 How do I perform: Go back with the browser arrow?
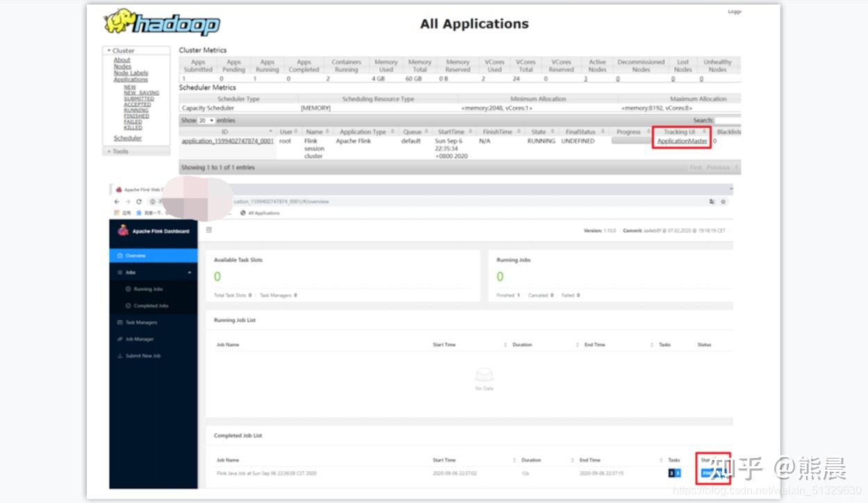click(x=117, y=201)
